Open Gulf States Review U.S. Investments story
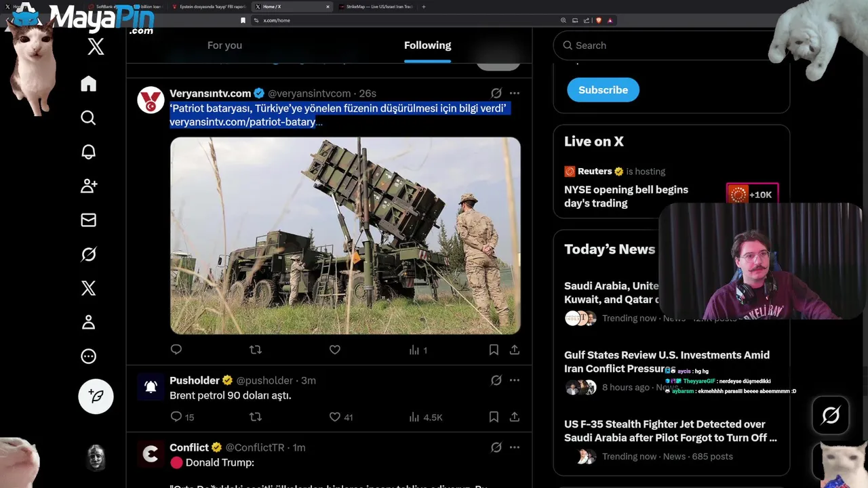The width and height of the screenshot is (868, 488). coord(667,362)
